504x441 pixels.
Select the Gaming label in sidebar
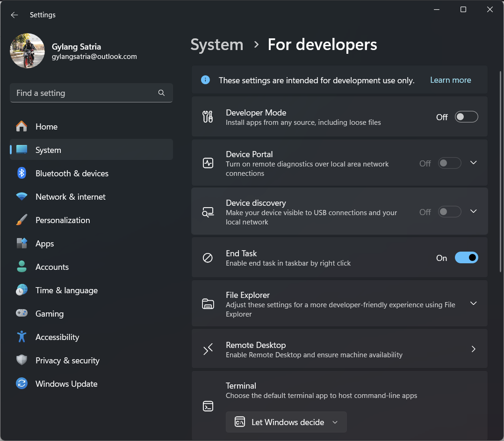click(x=50, y=313)
